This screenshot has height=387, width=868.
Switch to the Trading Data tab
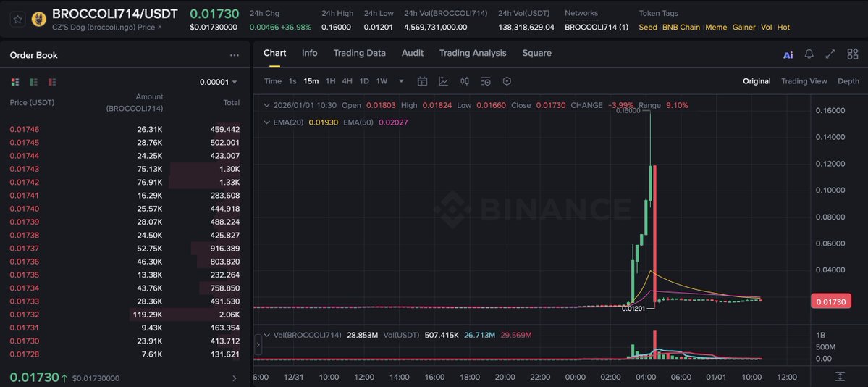pyautogui.click(x=359, y=53)
